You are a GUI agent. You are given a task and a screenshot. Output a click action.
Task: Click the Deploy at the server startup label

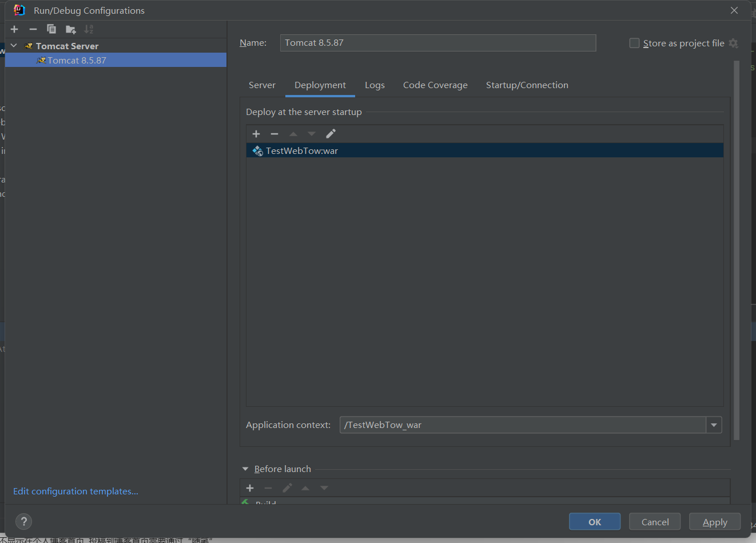point(304,112)
